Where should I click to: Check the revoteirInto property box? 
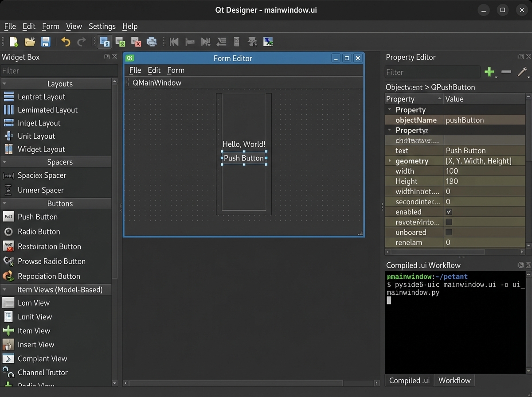pos(448,222)
